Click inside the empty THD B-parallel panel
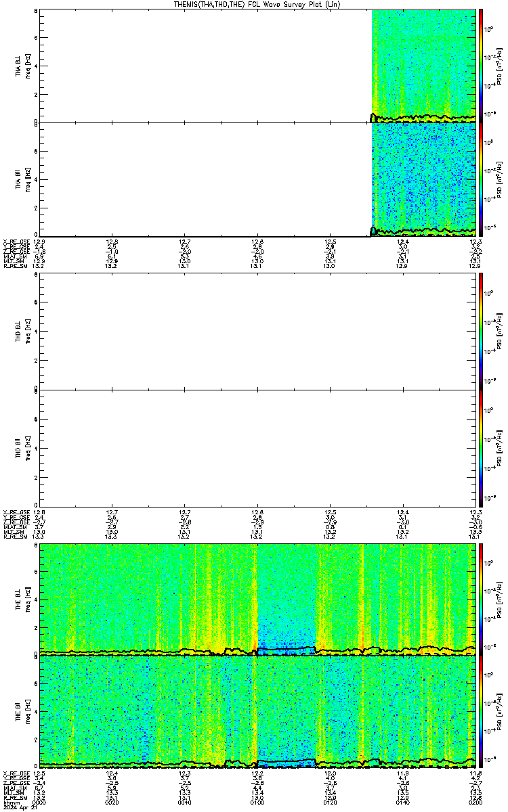Viewport: 508px width, 812px height. [257, 447]
